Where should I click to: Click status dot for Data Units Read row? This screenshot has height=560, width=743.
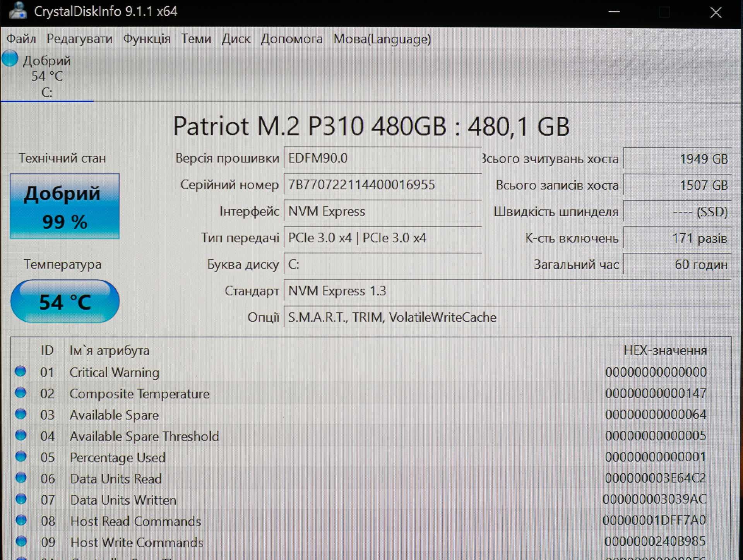click(21, 478)
